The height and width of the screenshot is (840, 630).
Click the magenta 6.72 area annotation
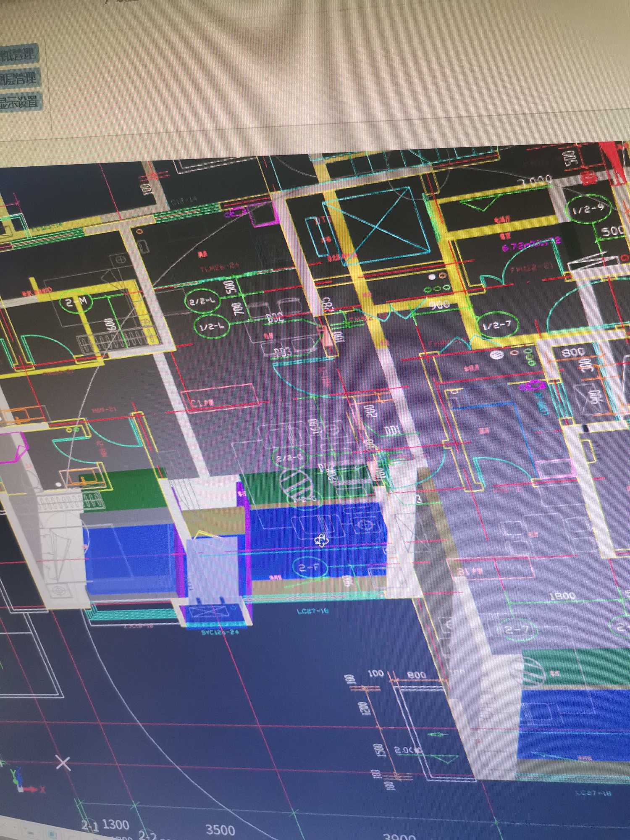[x=531, y=244]
